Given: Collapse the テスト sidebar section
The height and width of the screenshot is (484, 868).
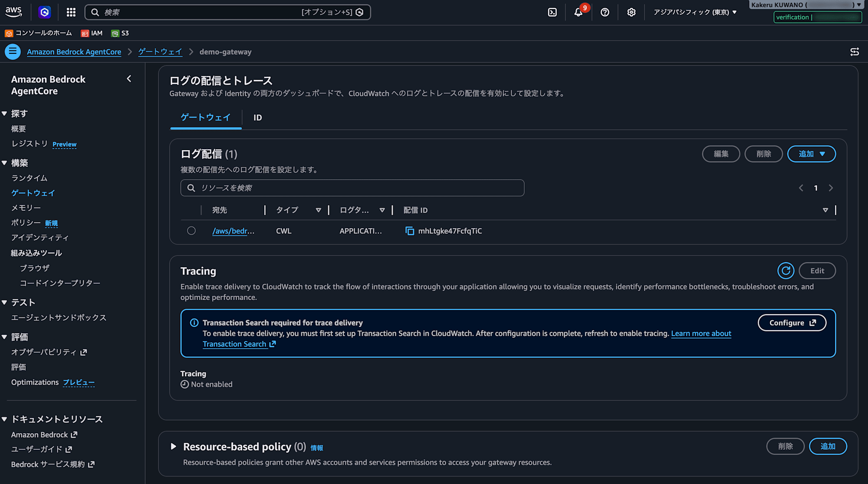Looking at the screenshot, I should click(4, 302).
